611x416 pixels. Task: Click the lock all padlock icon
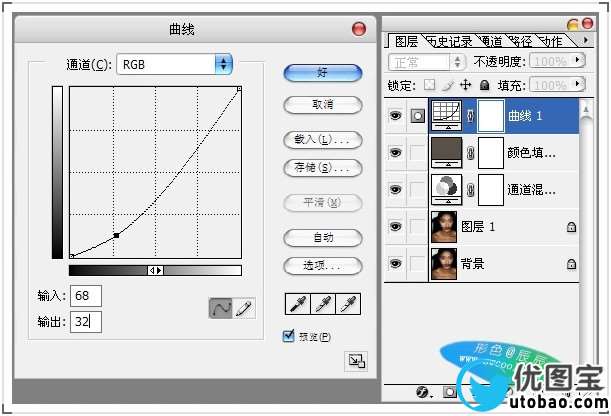click(x=484, y=85)
